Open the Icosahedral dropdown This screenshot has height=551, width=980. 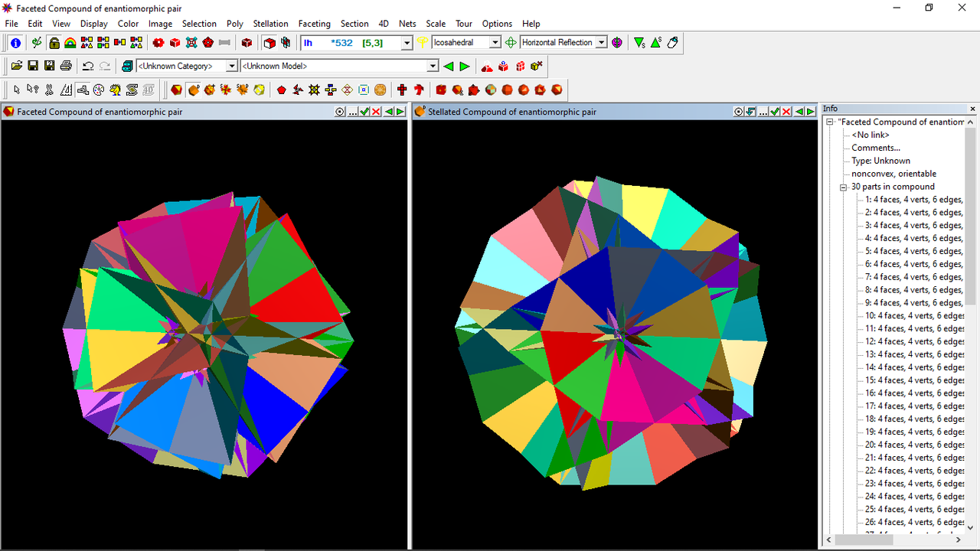(x=495, y=43)
